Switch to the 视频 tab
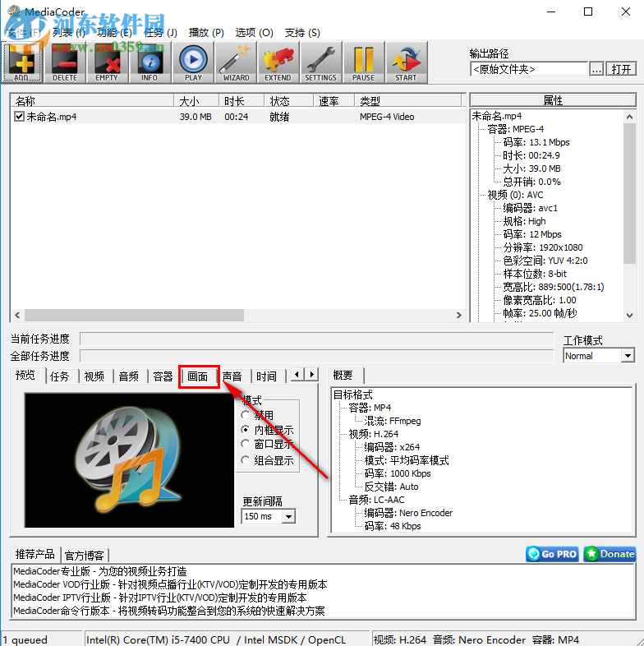 [94, 376]
